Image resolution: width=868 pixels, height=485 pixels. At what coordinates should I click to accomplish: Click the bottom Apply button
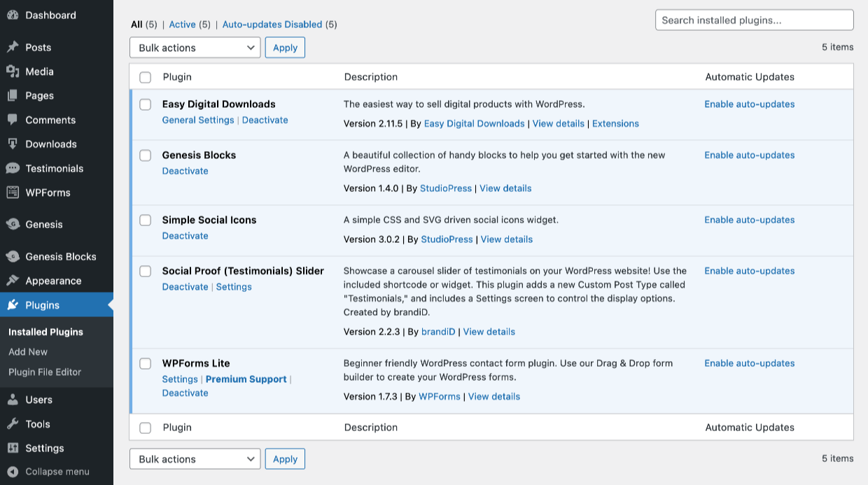click(x=285, y=459)
